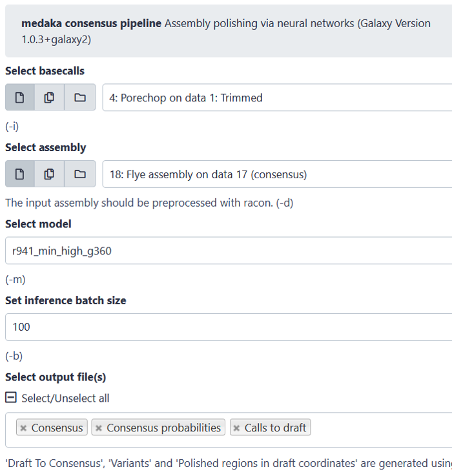Pick dataset collection folder icon for assembly
The image size is (452, 476).
pyautogui.click(x=80, y=174)
